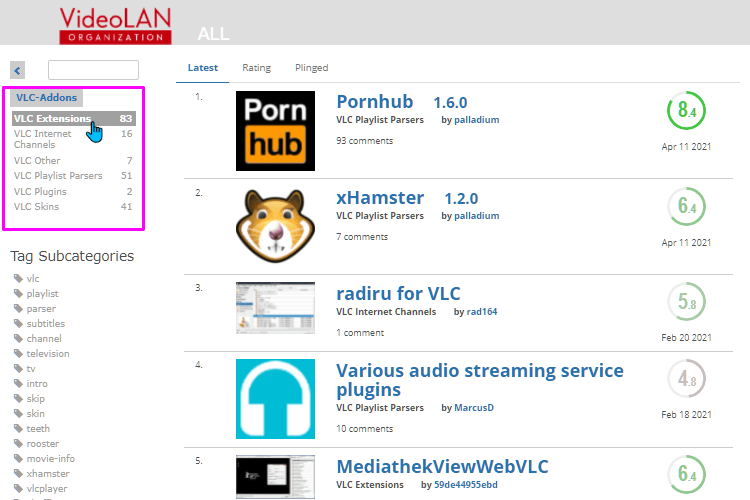The image size is (750, 500).
Task: Click the tag icon next to subtitles
Action: (19, 323)
